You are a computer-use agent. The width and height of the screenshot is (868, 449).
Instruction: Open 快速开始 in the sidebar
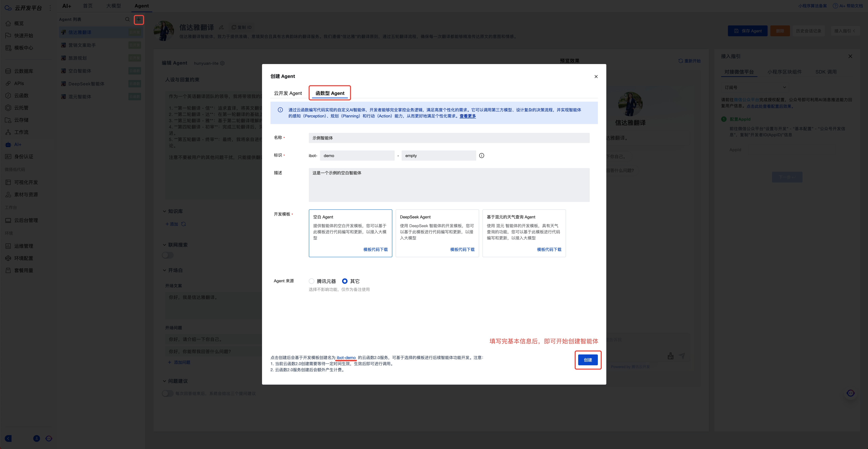(20, 35)
